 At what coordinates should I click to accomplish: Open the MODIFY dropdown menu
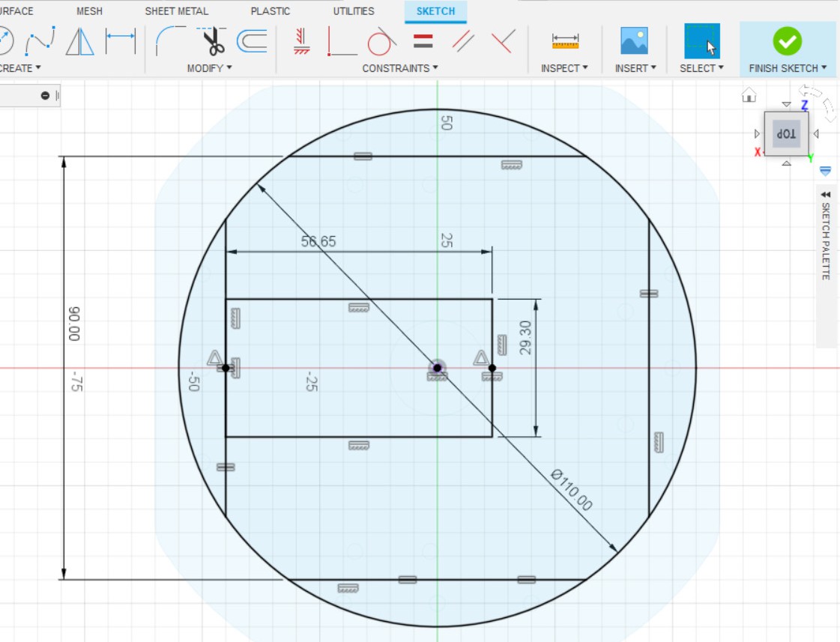point(210,68)
